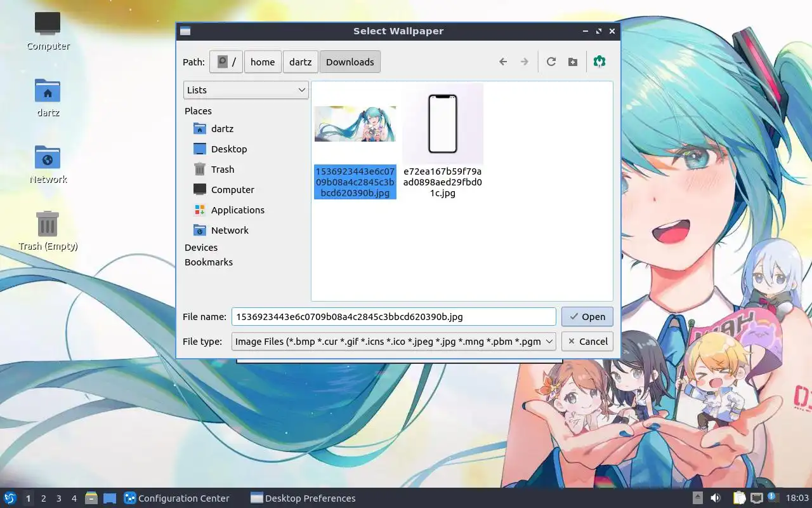Open the File type filter dropdown
The height and width of the screenshot is (508, 812).
click(x=394, y=341)
